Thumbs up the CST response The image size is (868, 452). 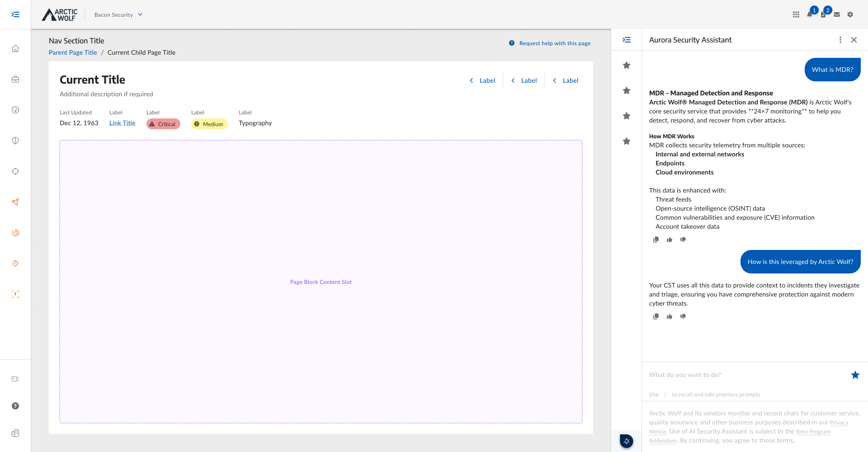tap(670, 316)
